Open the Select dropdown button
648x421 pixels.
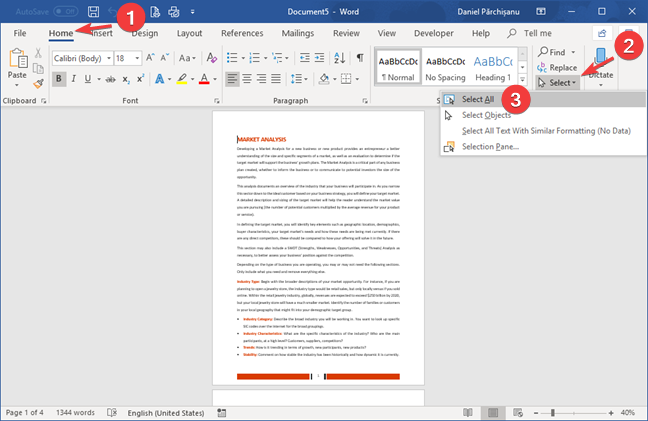pos(558,83)
